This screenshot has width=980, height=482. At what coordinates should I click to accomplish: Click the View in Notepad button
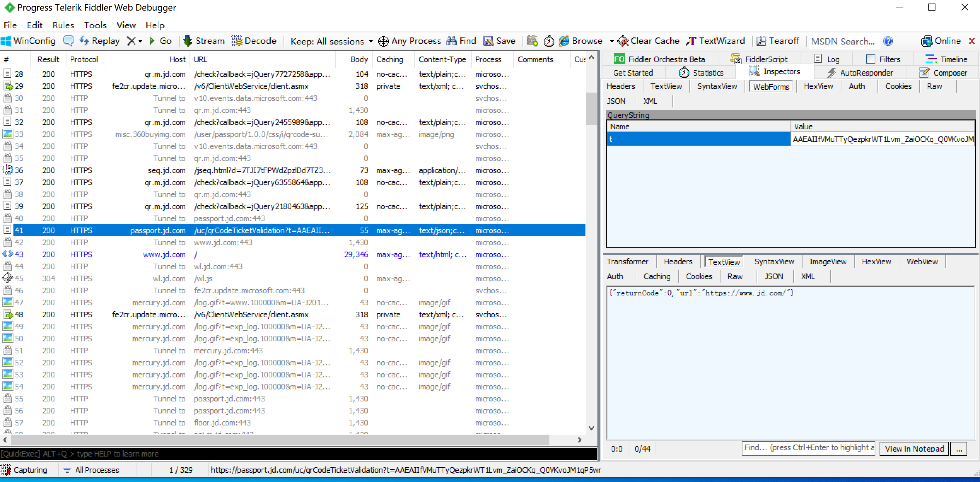coord(914,448)
